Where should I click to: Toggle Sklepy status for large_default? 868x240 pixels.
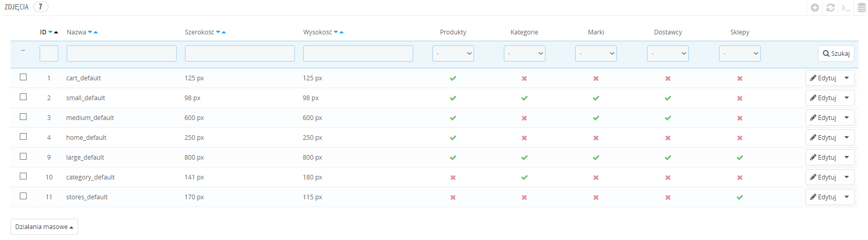[x=739, y=158]
